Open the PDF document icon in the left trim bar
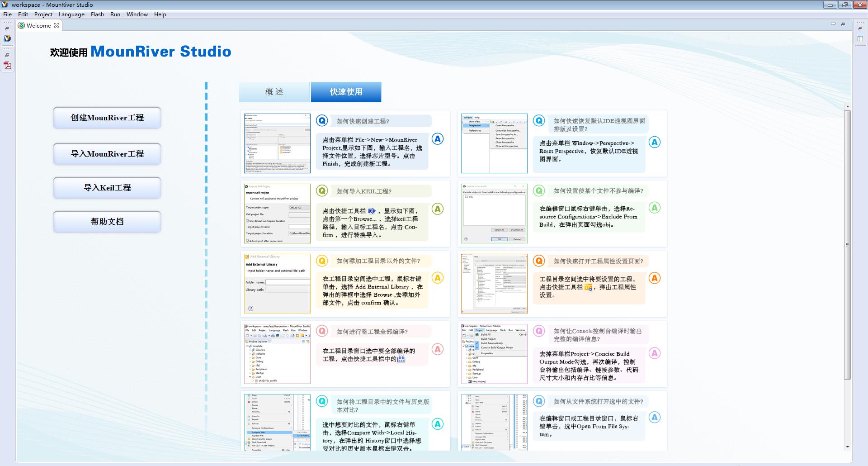This screenshot has width=868, height=466. pos(7,65)
